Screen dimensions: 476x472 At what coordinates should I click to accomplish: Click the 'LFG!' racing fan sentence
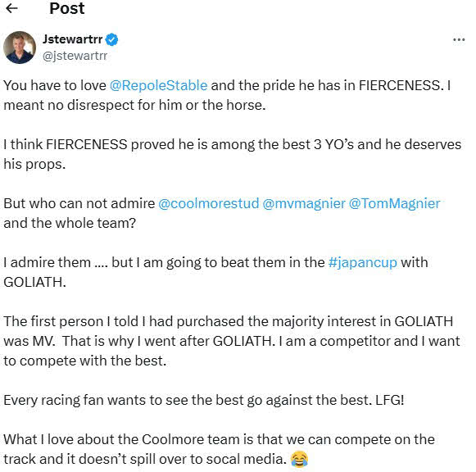click(204, 400)
